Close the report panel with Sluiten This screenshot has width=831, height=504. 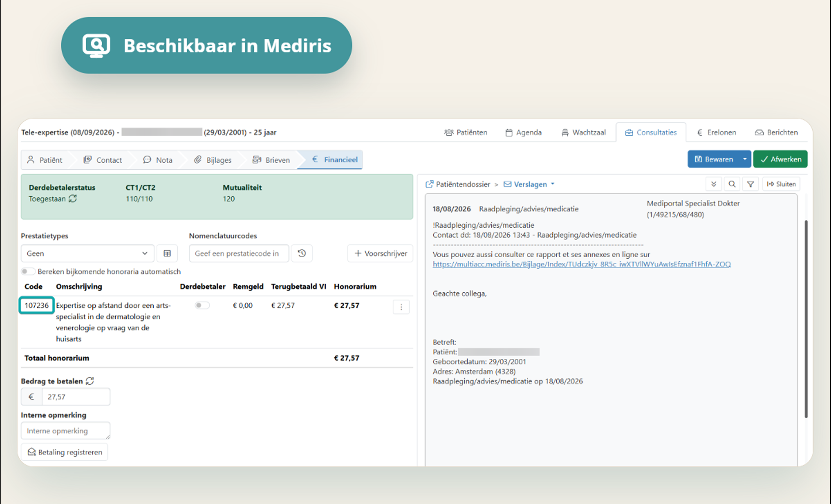tap(781, 184)
